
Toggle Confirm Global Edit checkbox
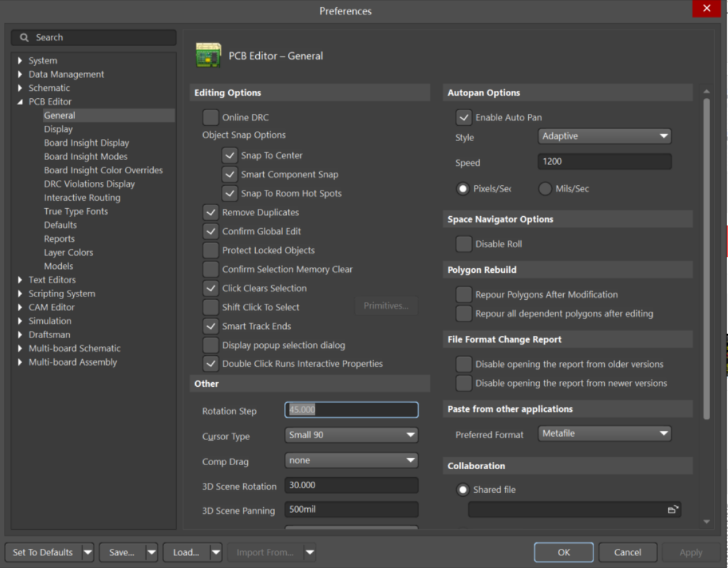210,231
